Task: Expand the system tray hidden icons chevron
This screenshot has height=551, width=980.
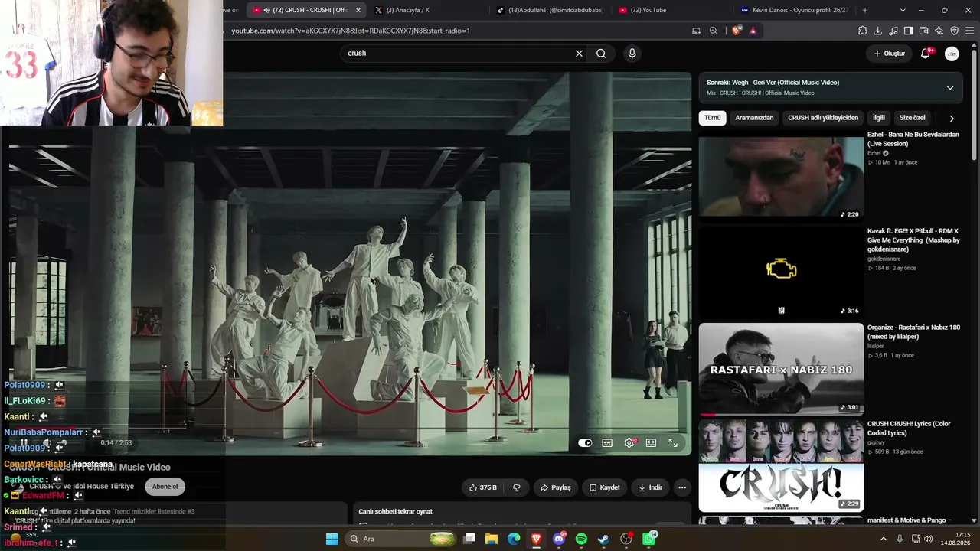Action: 884,539
